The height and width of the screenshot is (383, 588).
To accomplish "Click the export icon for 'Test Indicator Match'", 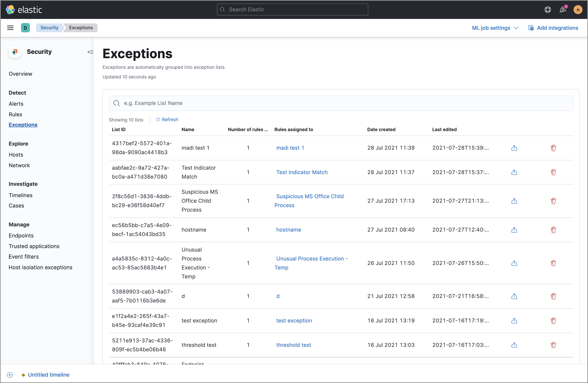I will click(x=514, y=172).
